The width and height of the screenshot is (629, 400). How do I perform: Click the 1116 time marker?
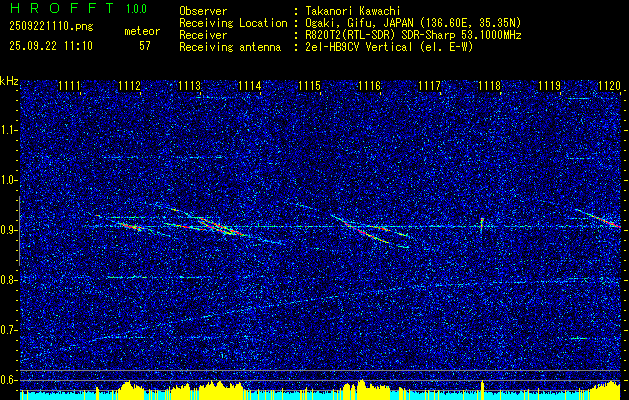point(369,85)
